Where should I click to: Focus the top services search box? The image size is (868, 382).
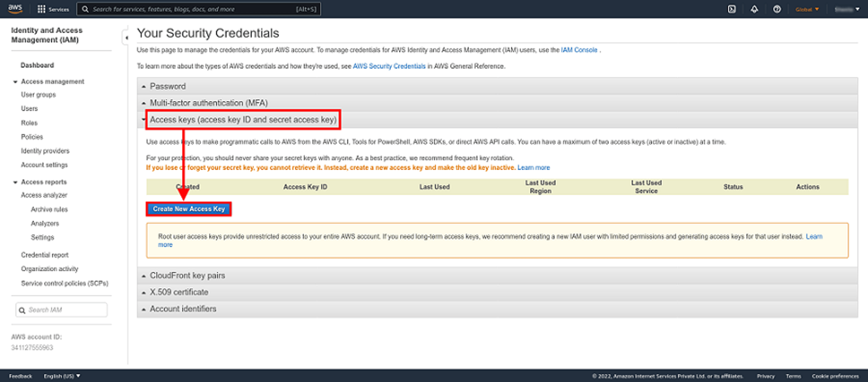click(199, 9)
